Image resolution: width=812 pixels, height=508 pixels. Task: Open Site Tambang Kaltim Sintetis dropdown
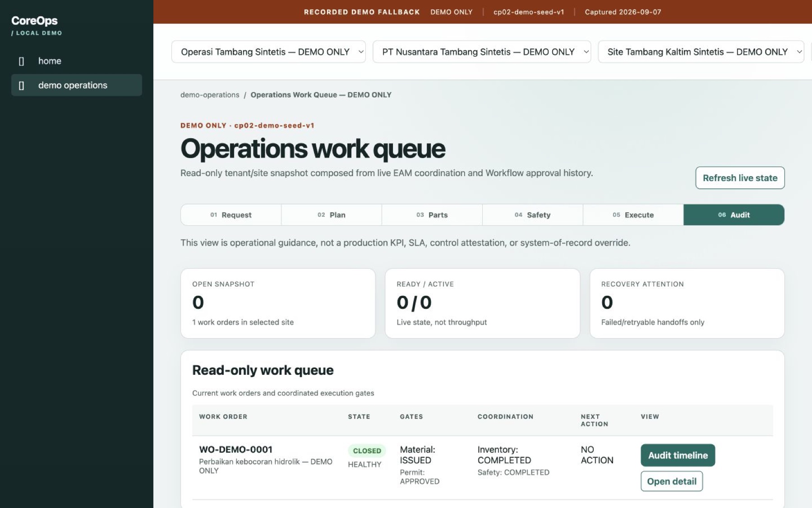701,52
